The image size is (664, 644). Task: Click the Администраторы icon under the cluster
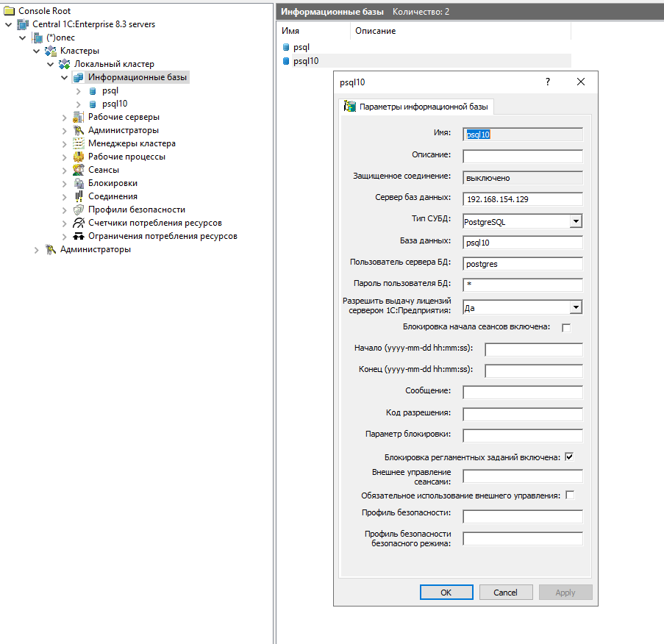(x=79, y=130)
